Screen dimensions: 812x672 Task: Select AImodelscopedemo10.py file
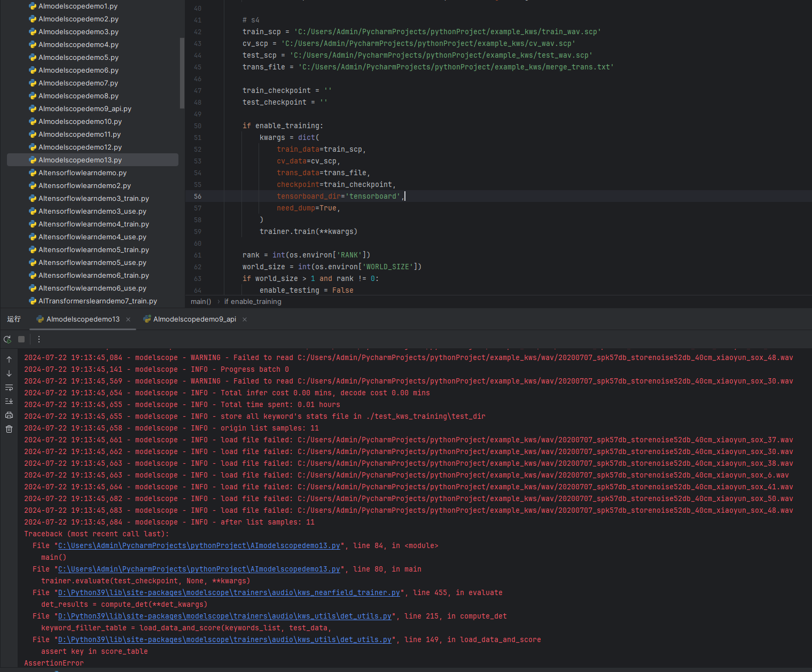click(x=80, y=122)
